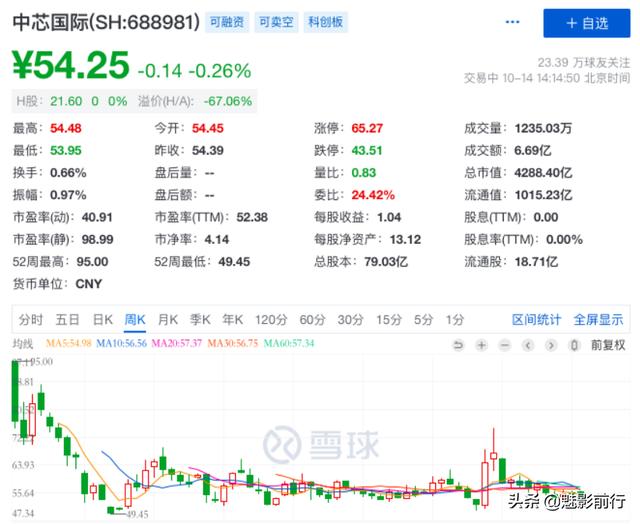This screenshot has height=524, width=640.
Task: Click the 可卖空 tag
Action: pos(276,22)
